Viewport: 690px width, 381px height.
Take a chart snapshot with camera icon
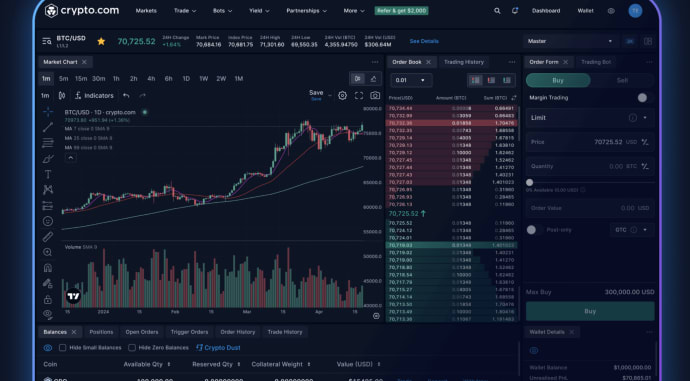(375, 95)
